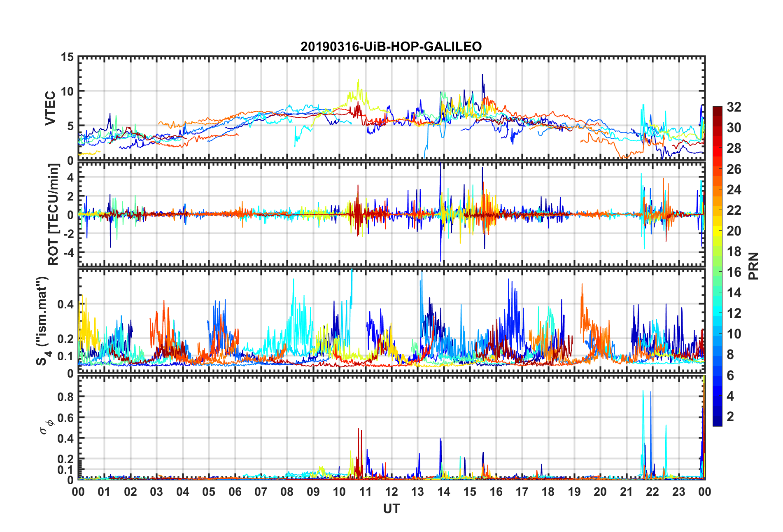
Task: Click ROT axis tick label -4
Action: 68,252
